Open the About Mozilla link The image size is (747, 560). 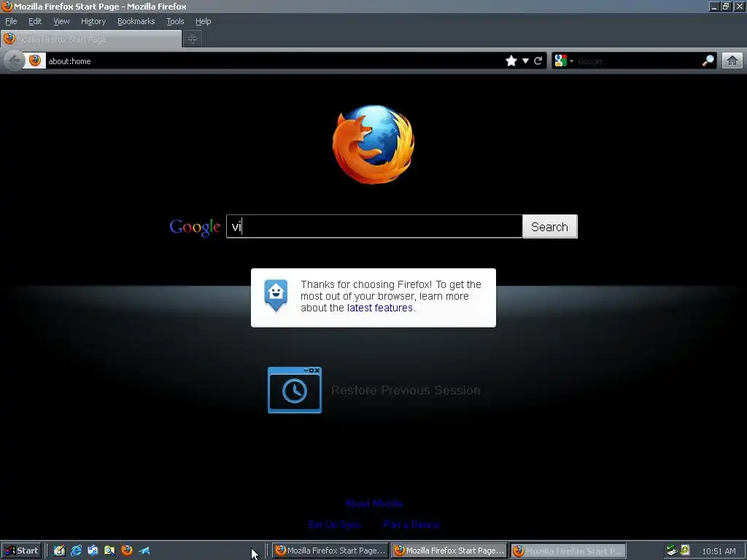point(374,503)
